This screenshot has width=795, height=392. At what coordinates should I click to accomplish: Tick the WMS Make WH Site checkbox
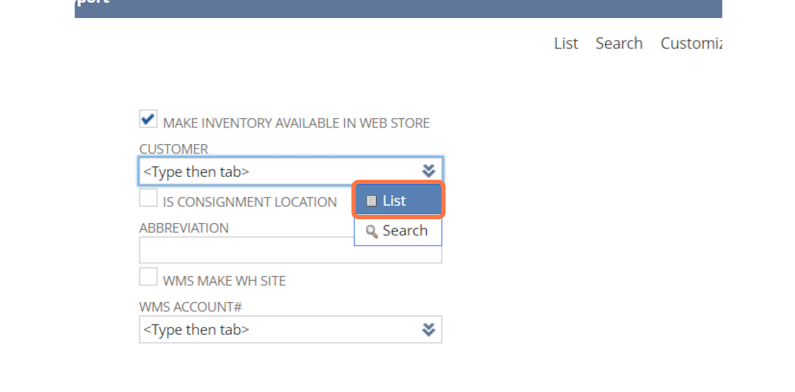[x=148, y=277]
